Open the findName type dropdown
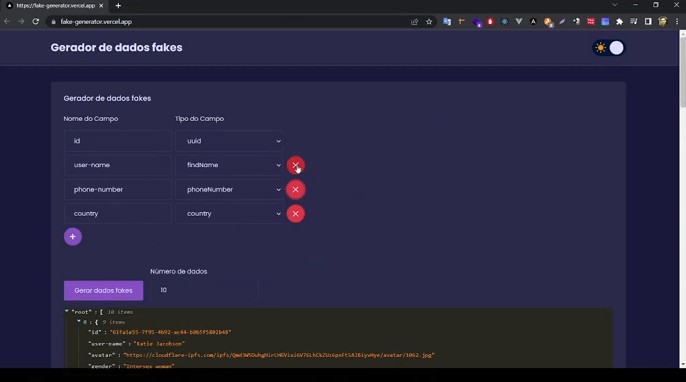The height and width of the screenshot is (382, 686). click(x=229, y=165)
